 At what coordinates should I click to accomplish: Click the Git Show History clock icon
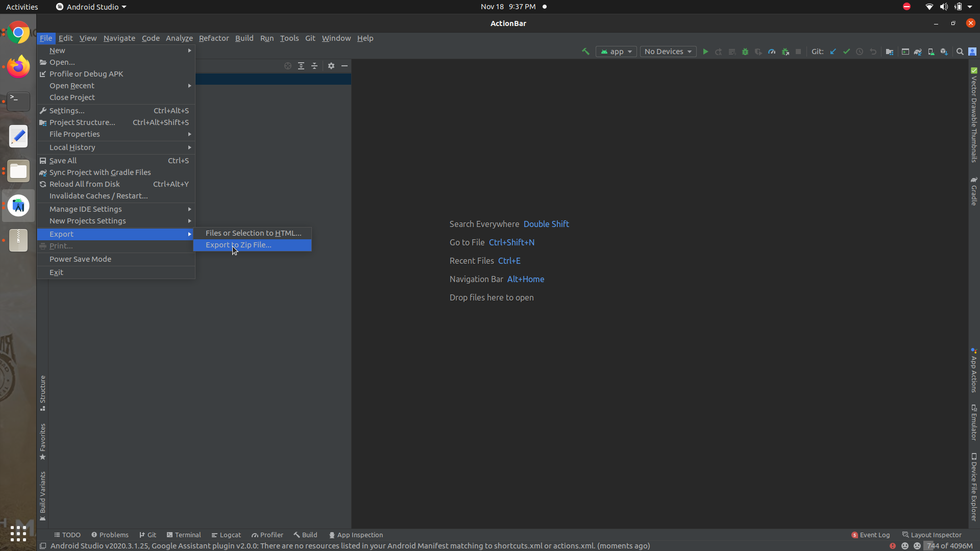pos(860,52)
